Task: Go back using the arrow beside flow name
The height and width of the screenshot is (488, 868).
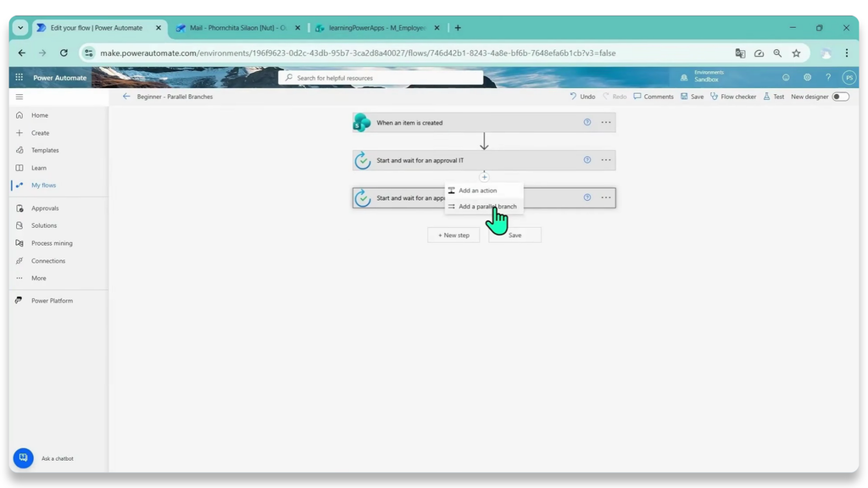Action: 126,97
